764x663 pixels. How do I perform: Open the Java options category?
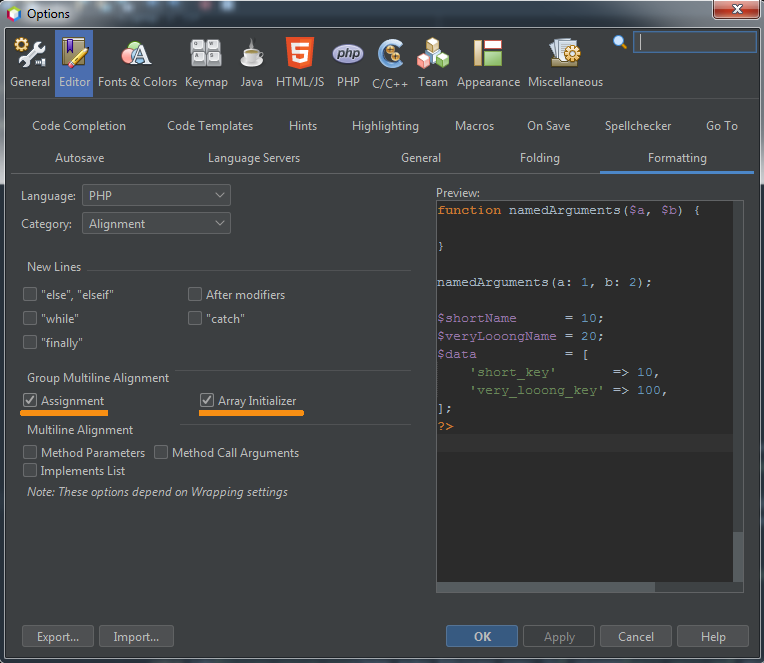click(251, 63)
